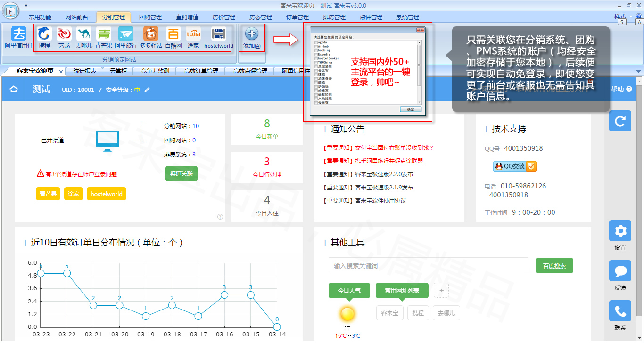Add a site with the dashed plus box
644x343 pixels.
[x=441, y=290]
